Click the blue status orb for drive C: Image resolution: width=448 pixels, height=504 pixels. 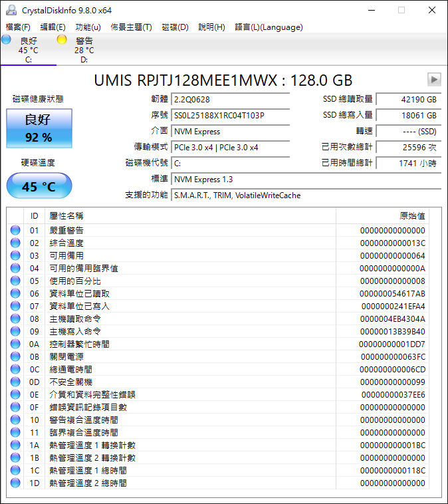click(x=6, y=40)
